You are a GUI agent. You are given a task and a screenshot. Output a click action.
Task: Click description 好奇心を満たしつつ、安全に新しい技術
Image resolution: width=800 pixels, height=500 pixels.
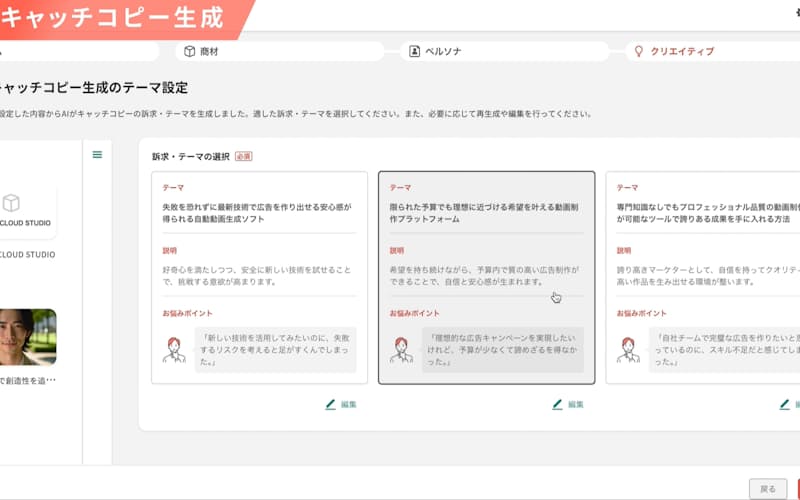pyautogui.click(x=257, y=276)
